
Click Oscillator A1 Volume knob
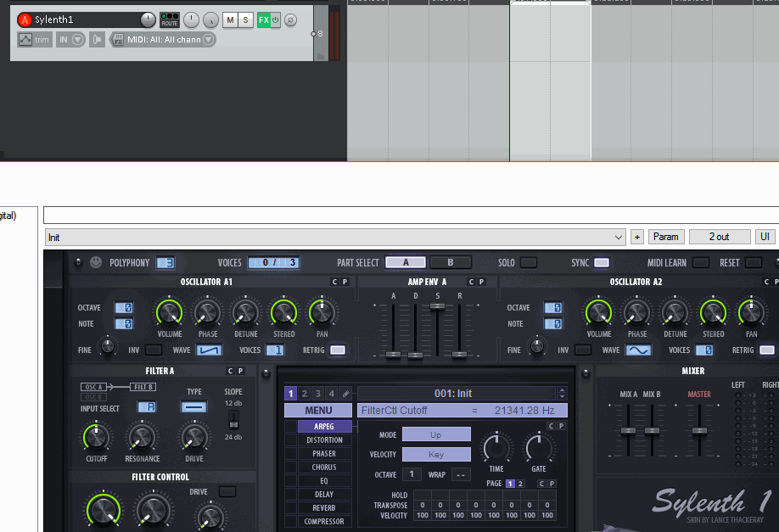(170, 312)
